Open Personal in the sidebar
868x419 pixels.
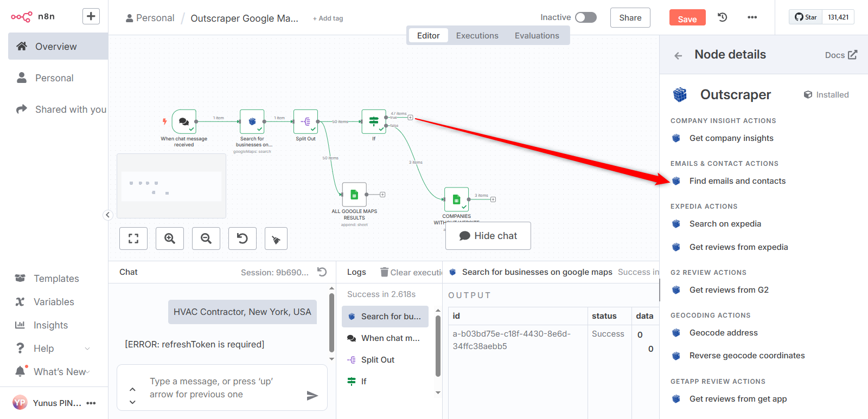pos(58,78)
